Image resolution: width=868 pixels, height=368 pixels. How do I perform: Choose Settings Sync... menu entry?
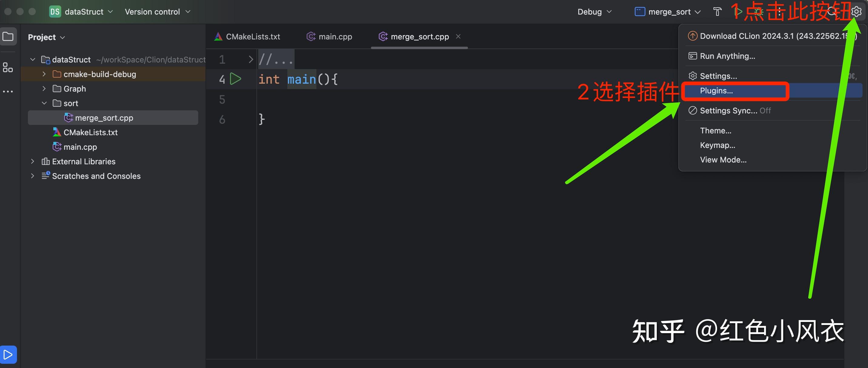pyautogui.click(x=729, y=111)
